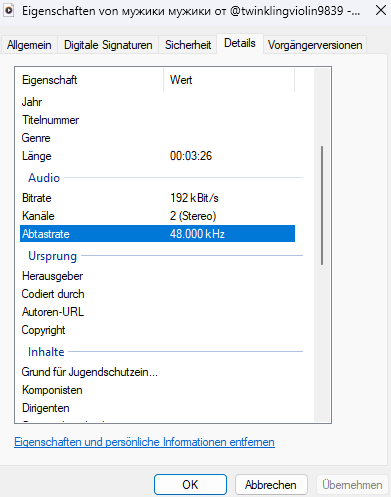391x497 pixels.
Task: Open the Digitale Signaturen tab
Action: click(108, 45)
